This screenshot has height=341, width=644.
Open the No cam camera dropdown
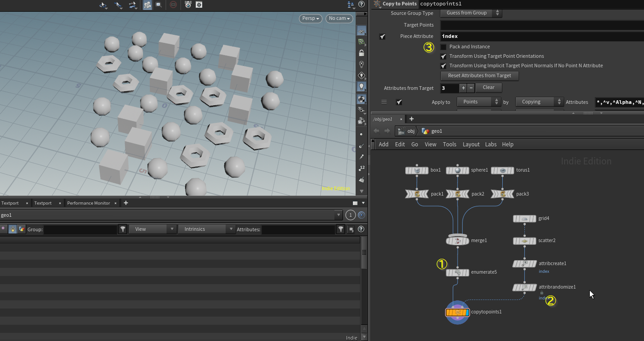(339, 19)
